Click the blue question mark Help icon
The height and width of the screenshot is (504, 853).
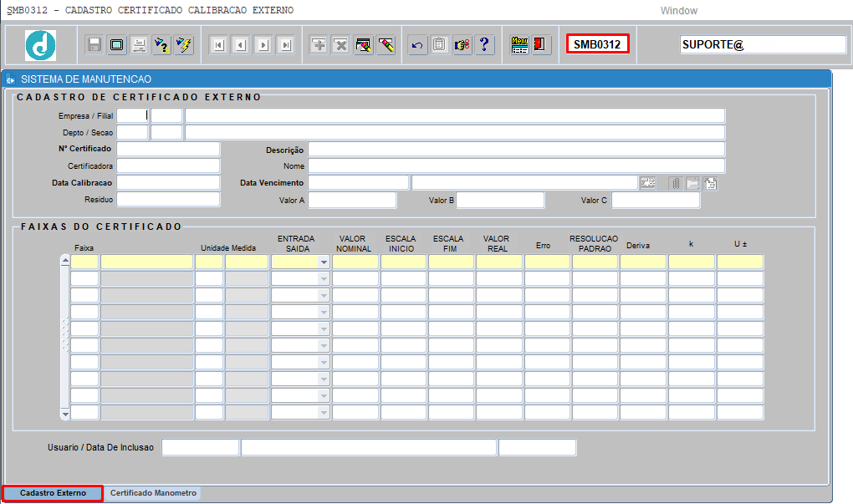pos(484,44)
